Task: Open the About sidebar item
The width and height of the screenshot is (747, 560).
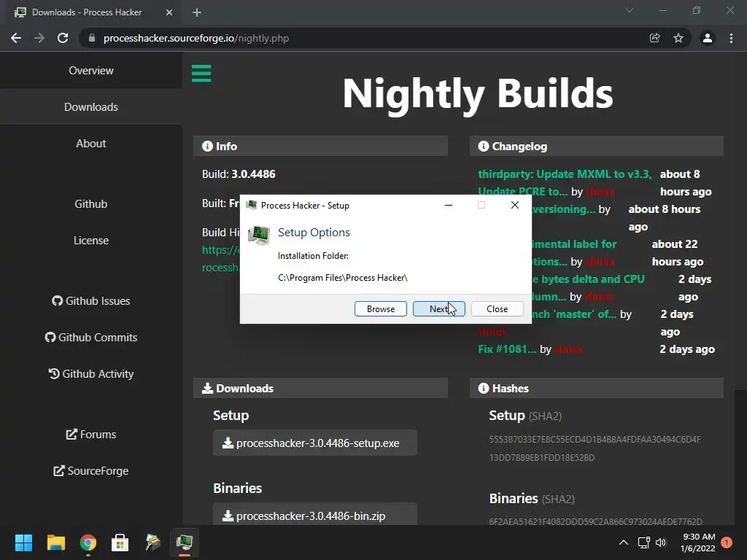Action: [91, 144]
